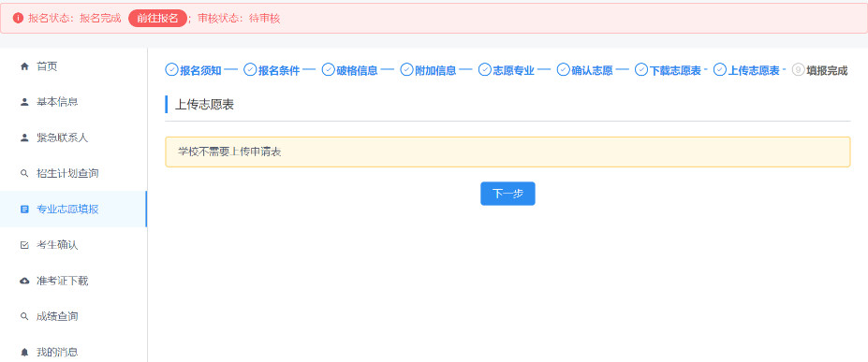Click the check icon of step 破格信息

pyautogui.click(x=329, y=69)
